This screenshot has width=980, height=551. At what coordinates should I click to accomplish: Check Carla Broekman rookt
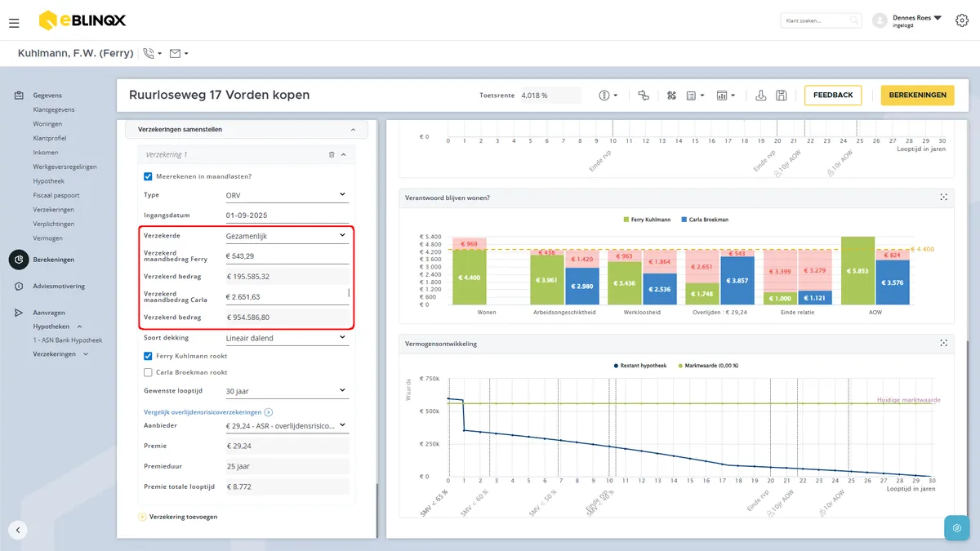coord(148,372)
